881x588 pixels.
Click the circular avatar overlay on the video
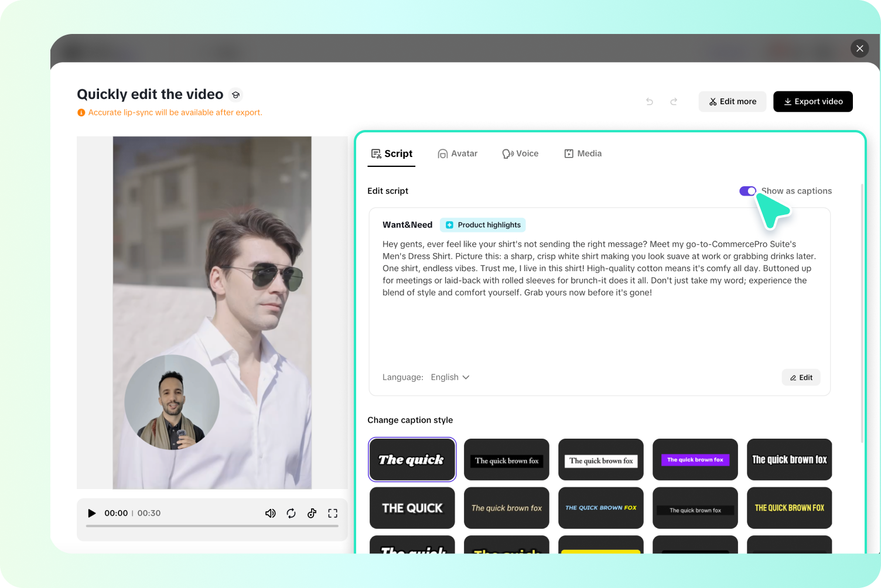[x=172, y=402]
